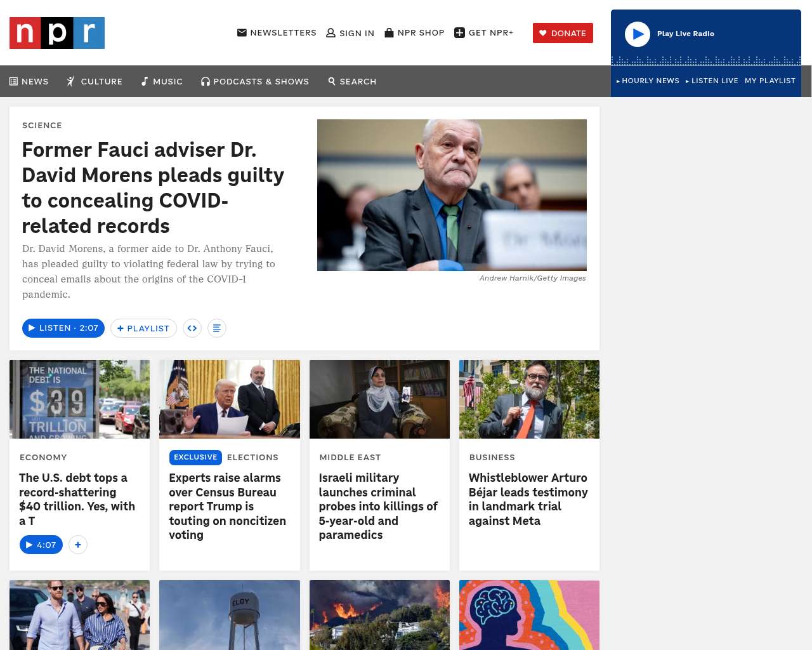
Task: Read the Morens story summary text
Action: 149,272
